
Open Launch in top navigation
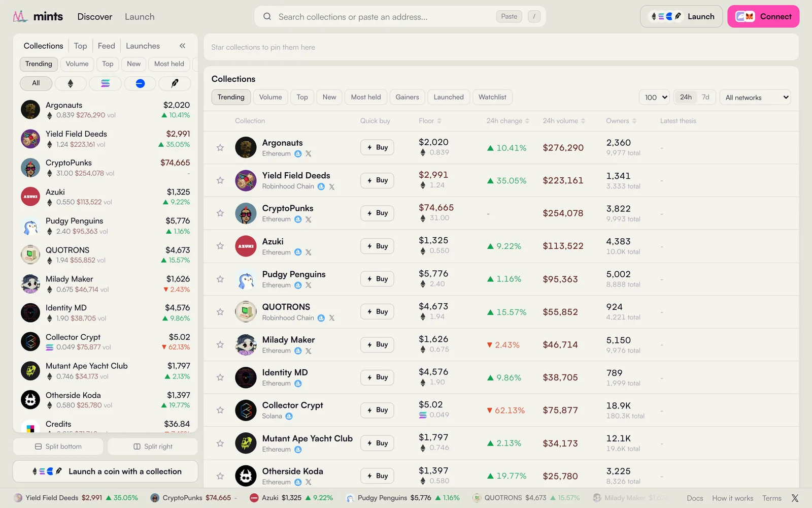coord(140,17)
